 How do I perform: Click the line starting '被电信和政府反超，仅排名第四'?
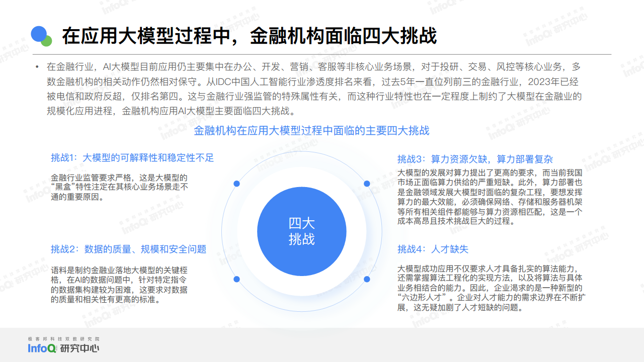click(x=314, y=97)
